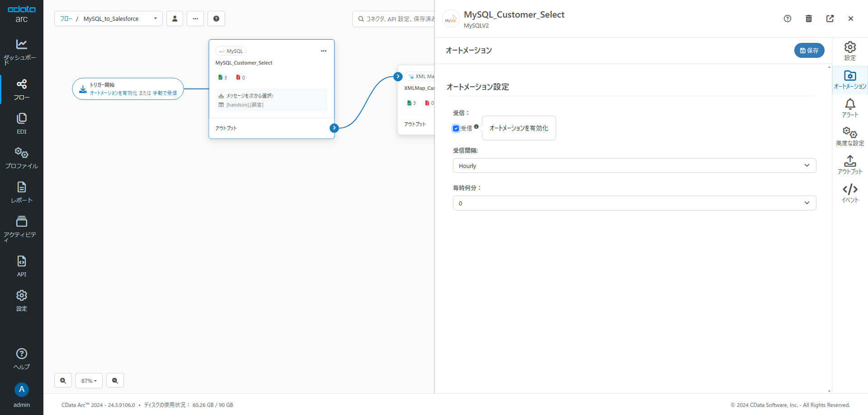Screen dimensions: 868x415
Task: Click the MySQL connector output port arrow
Action: pos(334,128)
